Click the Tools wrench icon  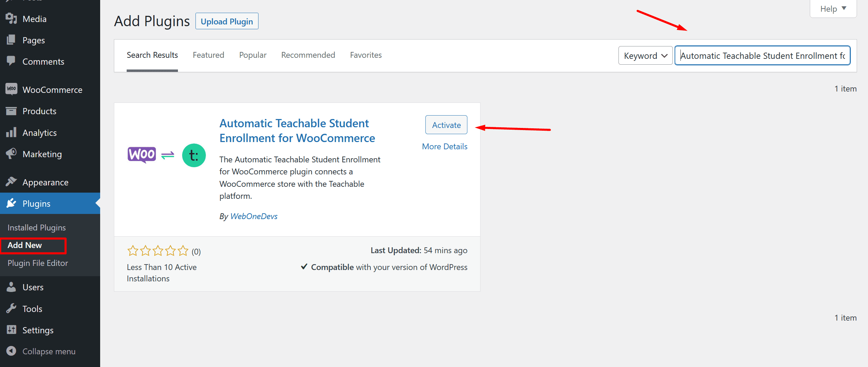tap(11, 309)
